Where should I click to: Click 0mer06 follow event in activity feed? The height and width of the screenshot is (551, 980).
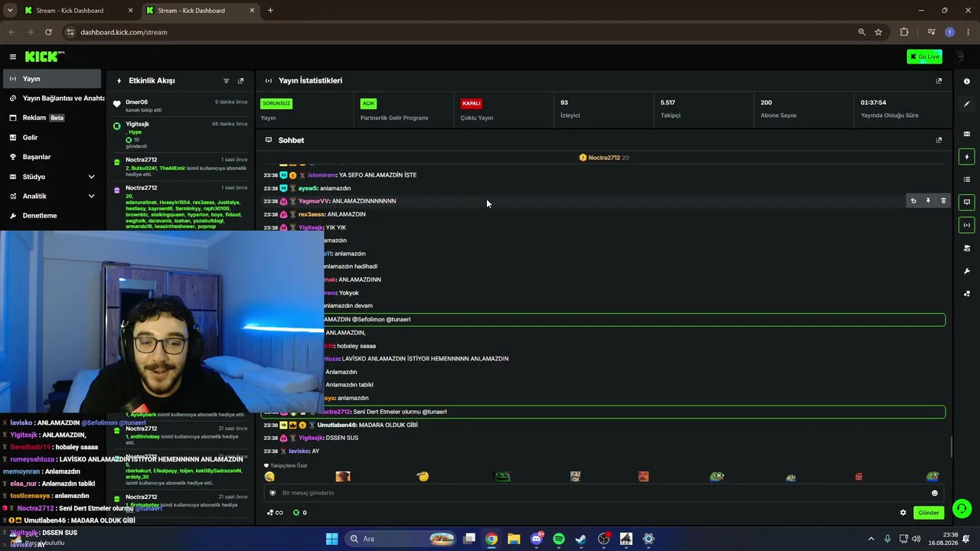181,106
